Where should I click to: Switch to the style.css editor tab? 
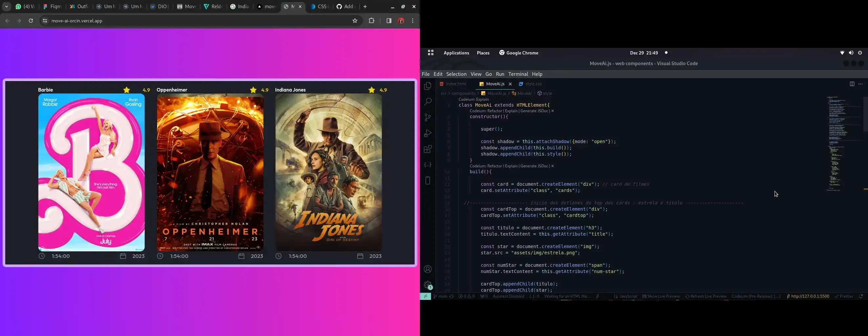pos(530,84)
